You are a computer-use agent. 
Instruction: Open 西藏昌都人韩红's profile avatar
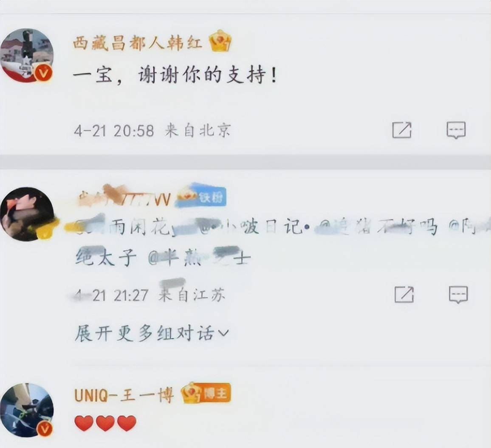(x=27, y=55)
